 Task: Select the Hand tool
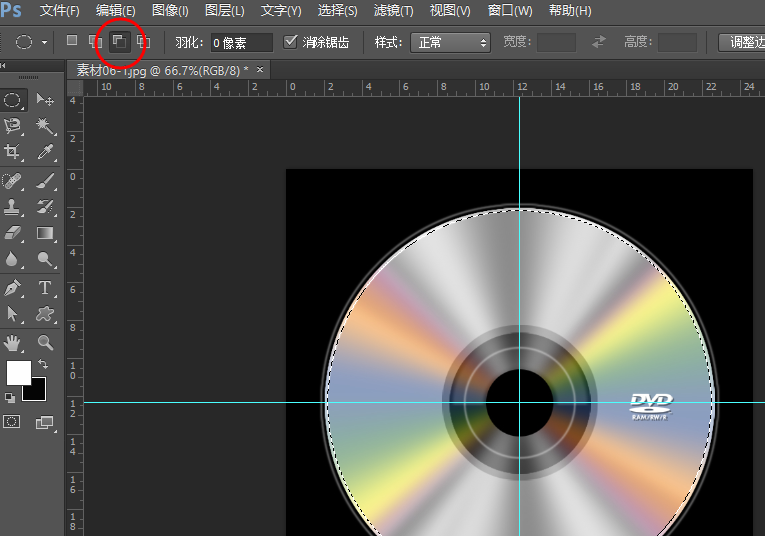pos(12,343)
